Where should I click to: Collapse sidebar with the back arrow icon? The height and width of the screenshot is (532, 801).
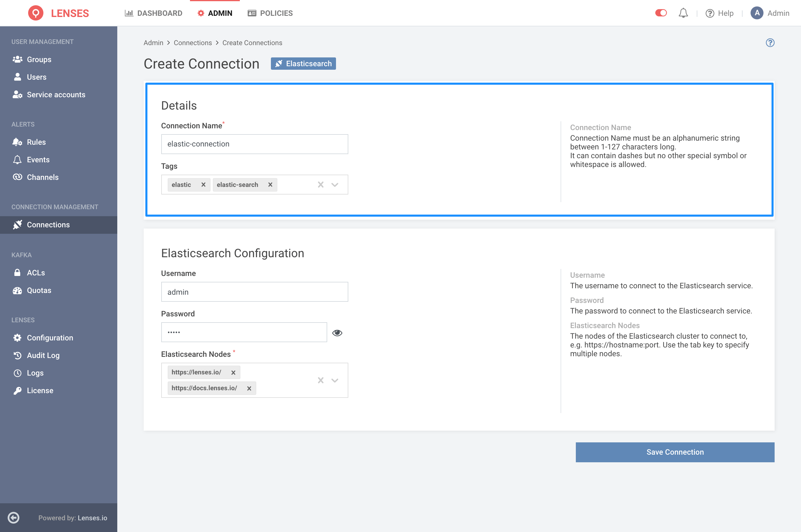pos(13,517)
